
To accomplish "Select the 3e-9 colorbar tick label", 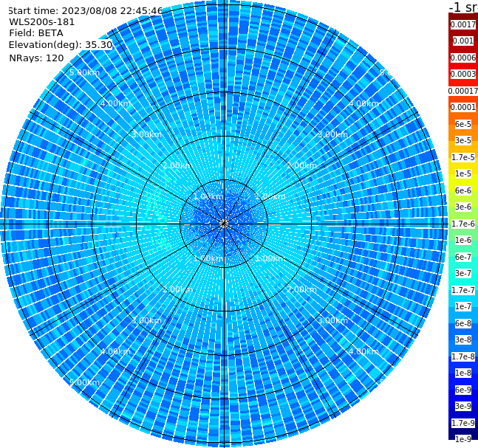I will [x=463, y=406].
